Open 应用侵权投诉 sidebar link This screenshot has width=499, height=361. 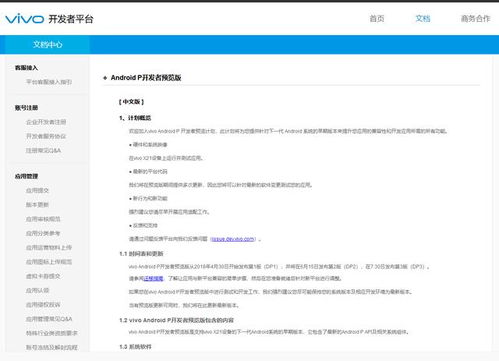pos(43,305)
